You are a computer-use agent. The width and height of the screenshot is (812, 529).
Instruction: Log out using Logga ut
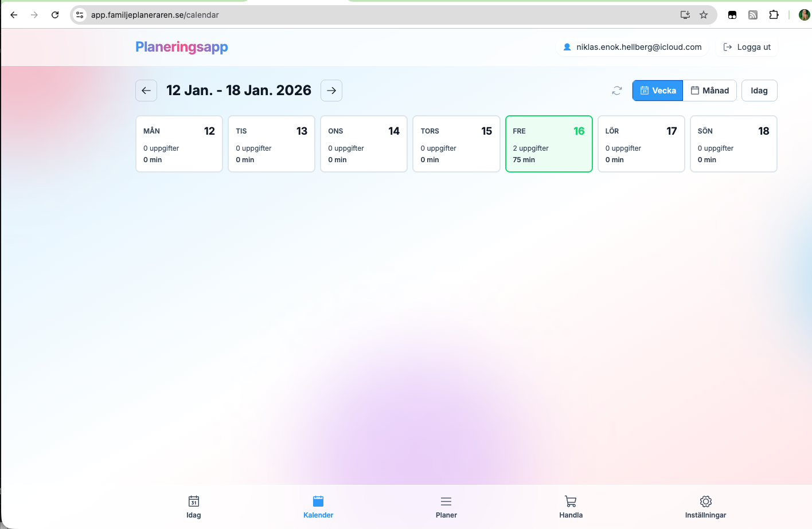click(747, 47)
